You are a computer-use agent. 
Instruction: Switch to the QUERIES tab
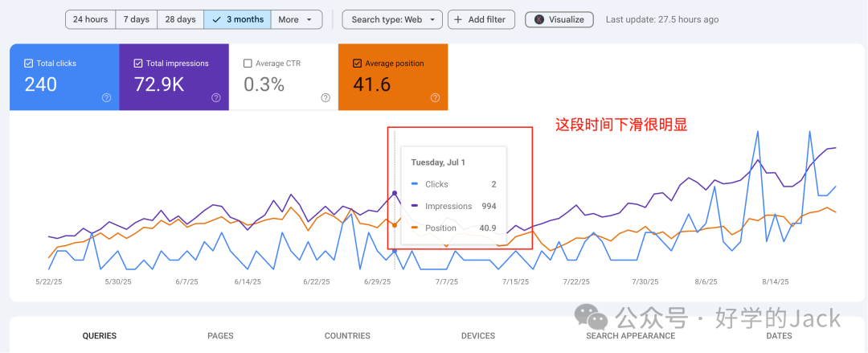tap(100, 335)
